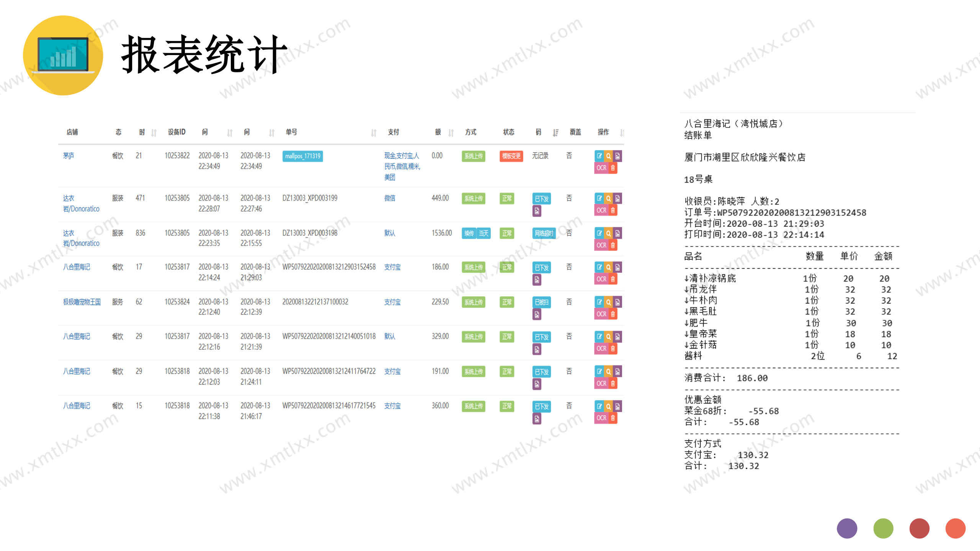This screenshot has width=980, height=551.
Task: Delete the 360.00 record
Action: click(x=613, y=418)
